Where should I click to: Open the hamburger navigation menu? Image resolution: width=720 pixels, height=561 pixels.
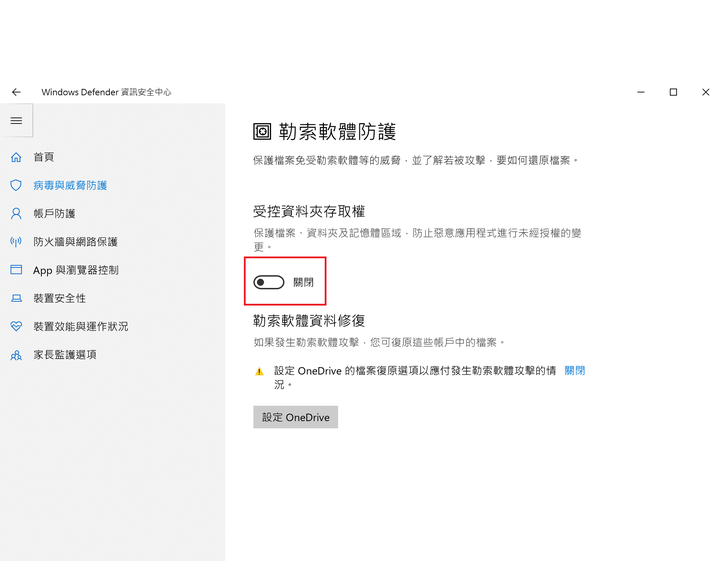tap(16, 120)
